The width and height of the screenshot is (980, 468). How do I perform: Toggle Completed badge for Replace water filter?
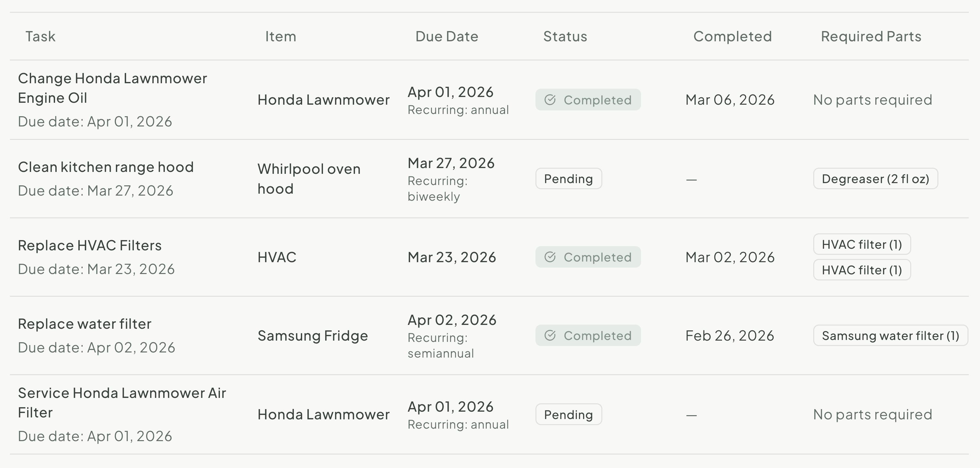click(588, 335)
